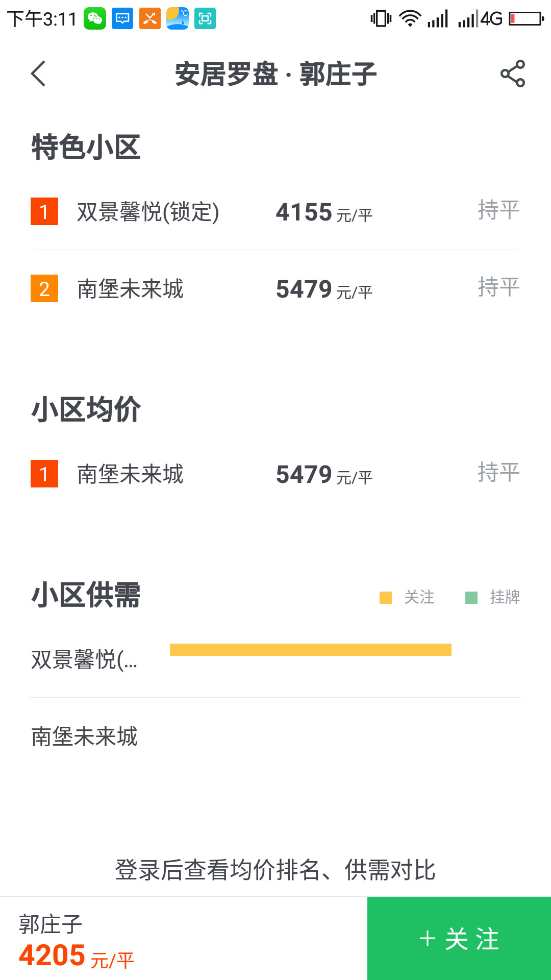This screenshot has height=980, width=551.
Task: Tap the message notification icon
Action: click(x=122, y=19)
